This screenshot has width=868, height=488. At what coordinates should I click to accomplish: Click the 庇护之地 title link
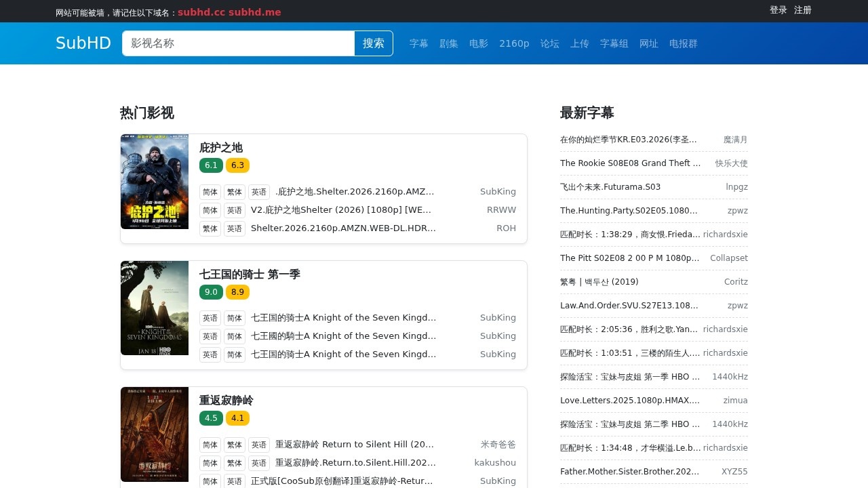click(220, 148)
